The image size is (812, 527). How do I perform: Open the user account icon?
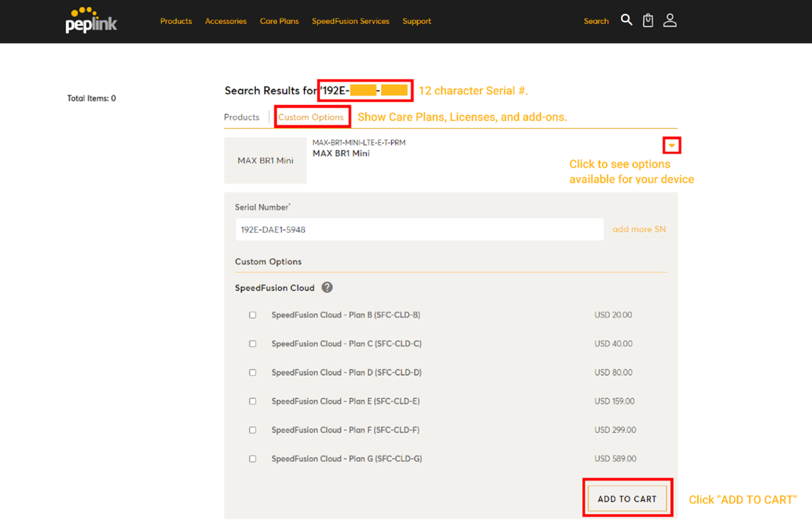click(x=670, y=20)
